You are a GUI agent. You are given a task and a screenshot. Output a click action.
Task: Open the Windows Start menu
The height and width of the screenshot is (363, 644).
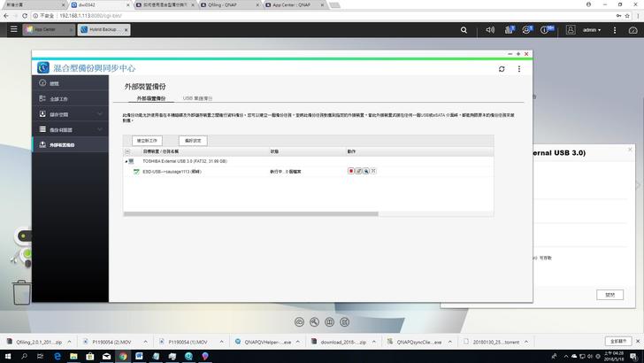tap(7, 356)
